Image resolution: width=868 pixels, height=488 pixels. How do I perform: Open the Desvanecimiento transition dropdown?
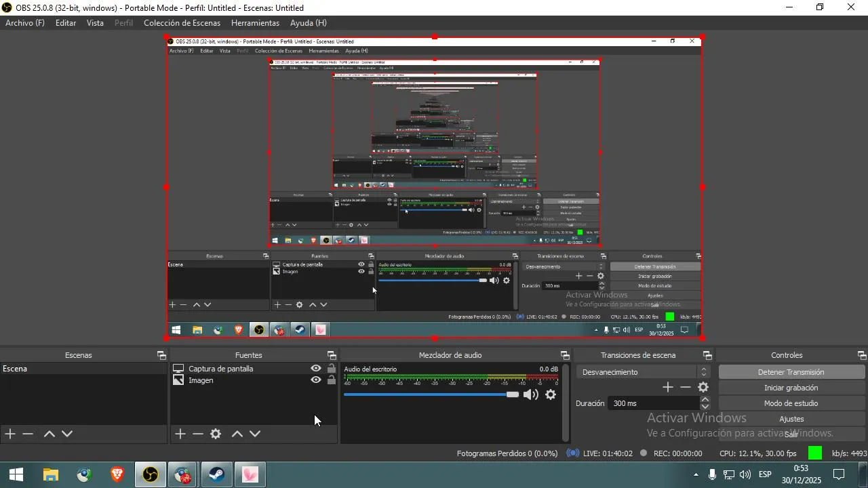(642, 372)
